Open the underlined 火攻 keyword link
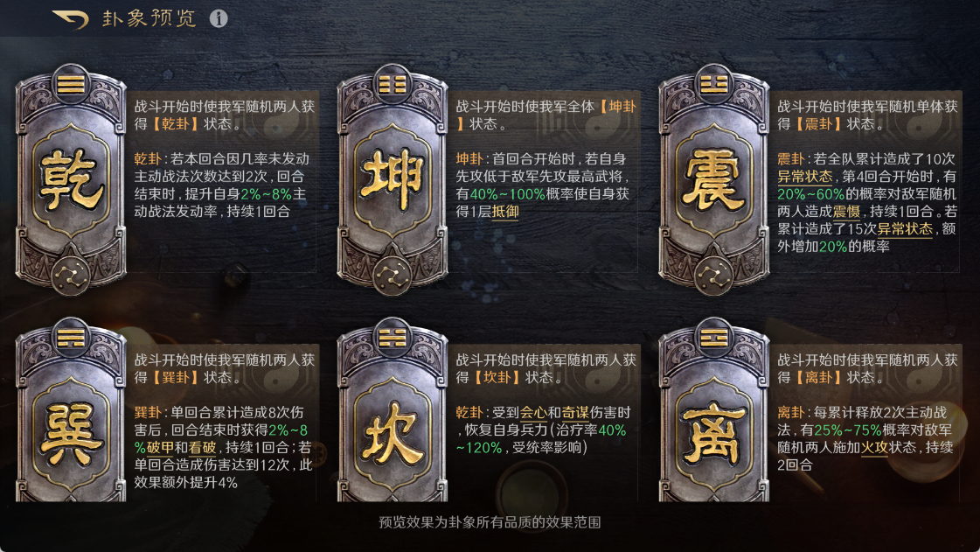Screen dimensions: 980x552 tap(874, 448)
